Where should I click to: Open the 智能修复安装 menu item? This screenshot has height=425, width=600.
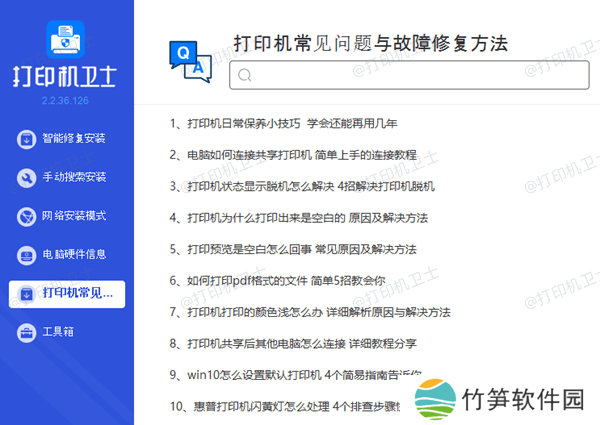(73, 138)
